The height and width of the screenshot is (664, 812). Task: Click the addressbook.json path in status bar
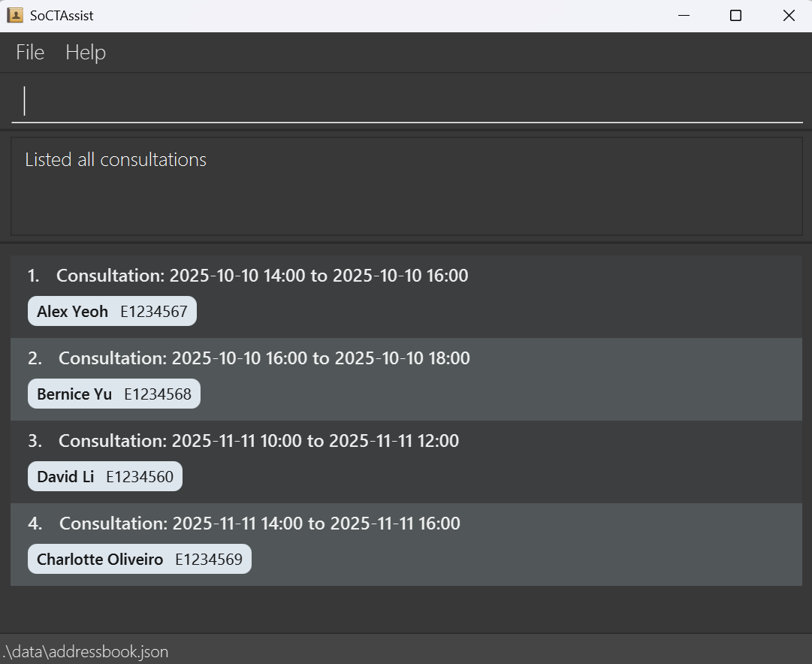(x=84, y=651)
